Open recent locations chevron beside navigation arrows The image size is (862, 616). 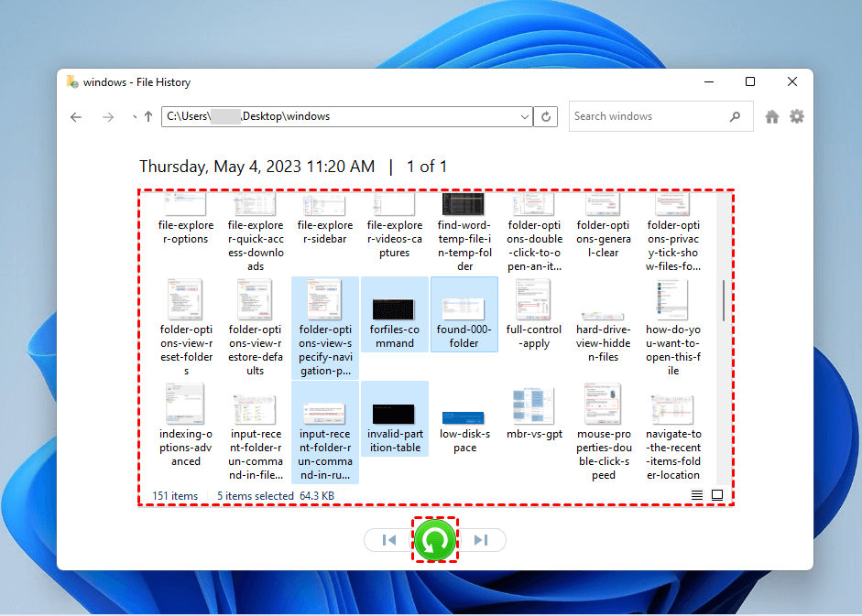pos(135,117)
